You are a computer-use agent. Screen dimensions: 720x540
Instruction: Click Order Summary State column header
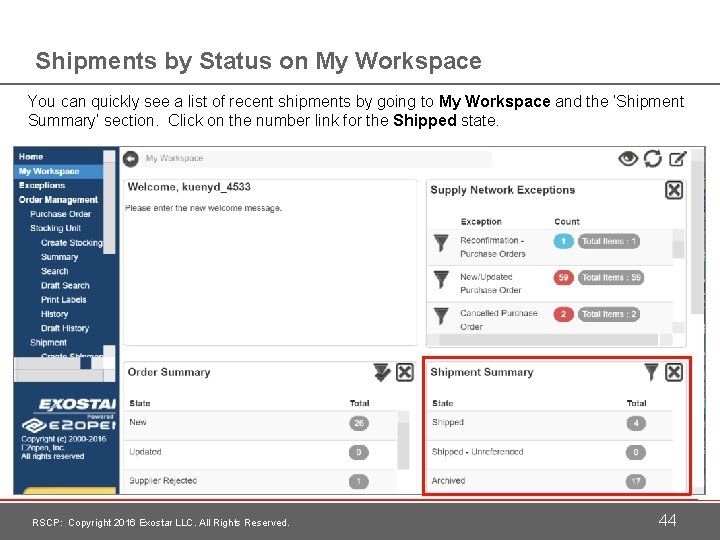(140, 403)
